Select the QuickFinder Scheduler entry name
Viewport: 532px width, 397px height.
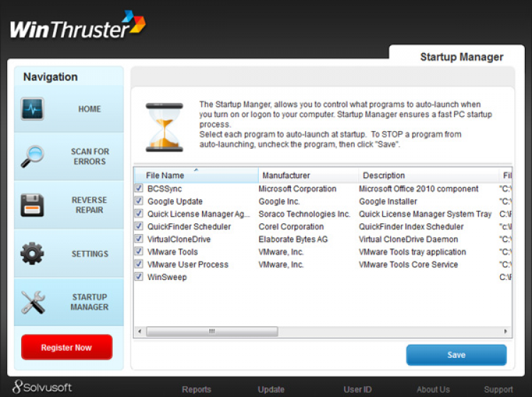[189, 226]
